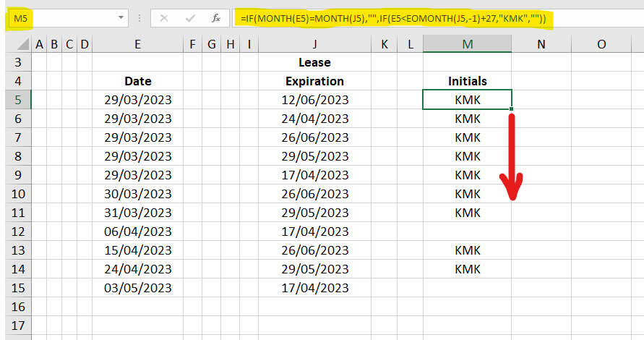Confirm entry with the checkmark icon

pos(190,18)
